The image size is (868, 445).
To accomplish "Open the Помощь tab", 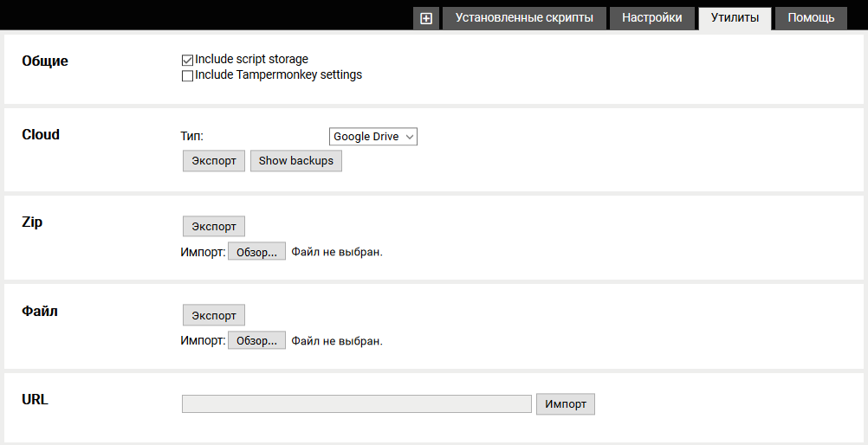I will tap(811, 18).
